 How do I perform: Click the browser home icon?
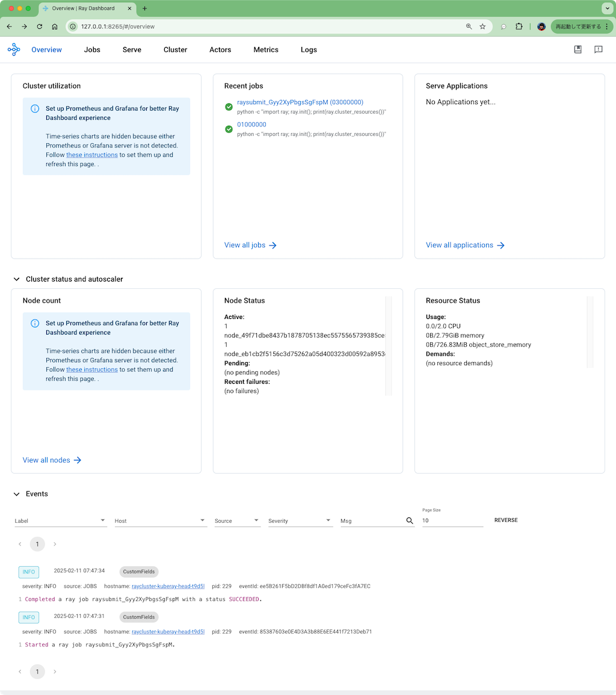55,26
